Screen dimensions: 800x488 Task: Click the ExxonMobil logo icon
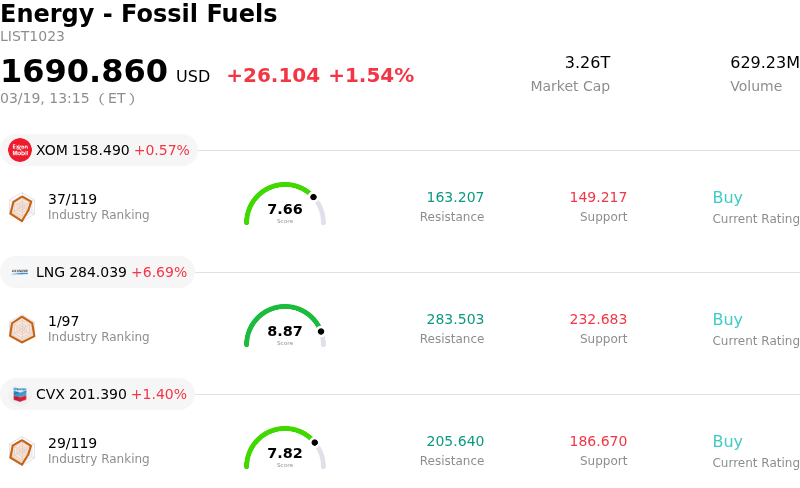[x=20, y=150]
